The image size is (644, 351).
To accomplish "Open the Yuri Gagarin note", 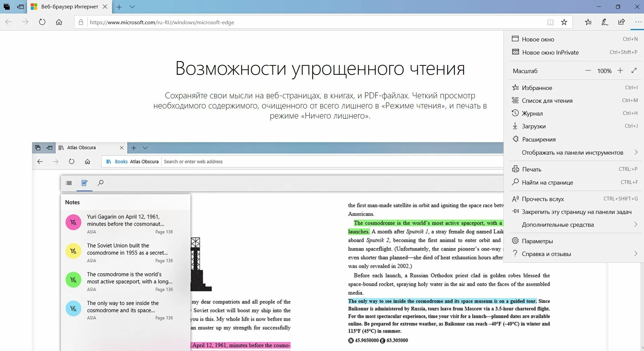I will pyautogui.click(x=126, y=224).
